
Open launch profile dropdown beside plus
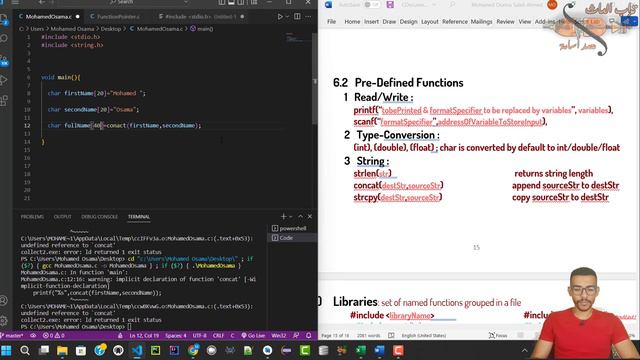291,217
